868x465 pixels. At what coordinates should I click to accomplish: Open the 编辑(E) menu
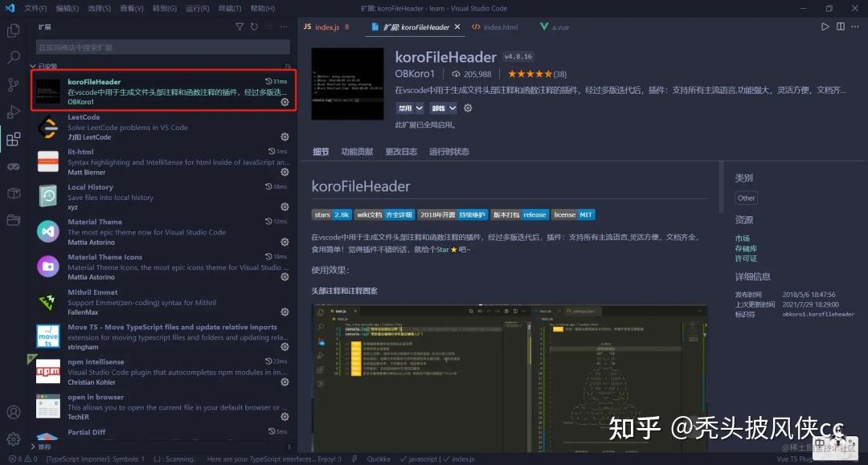68,8
